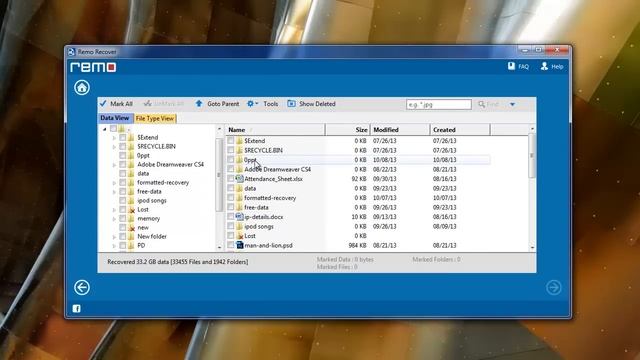640x360 pixels.
Task: Click the new folder red-x icon in tree
Action: click(131, 228)
